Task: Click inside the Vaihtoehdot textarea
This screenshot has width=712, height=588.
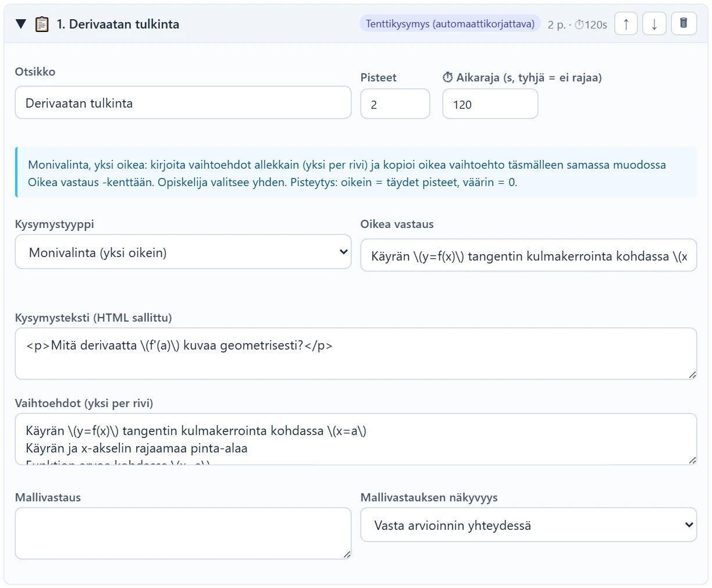Action: click(356, 439)
